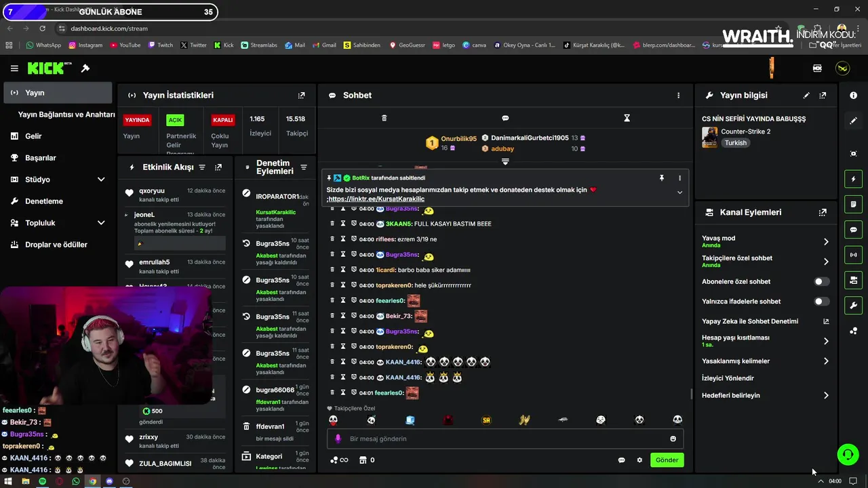Click username Onurbilik95 in leaderboard

[458, 139]
